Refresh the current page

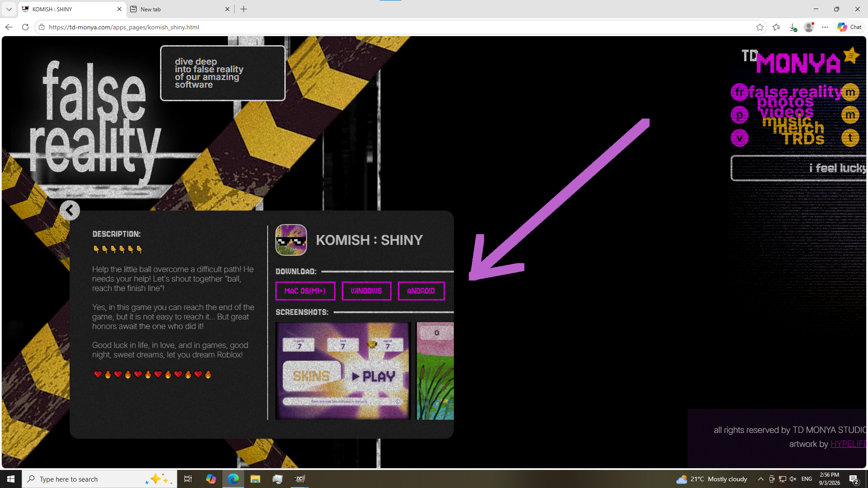(x=25, y=27)
